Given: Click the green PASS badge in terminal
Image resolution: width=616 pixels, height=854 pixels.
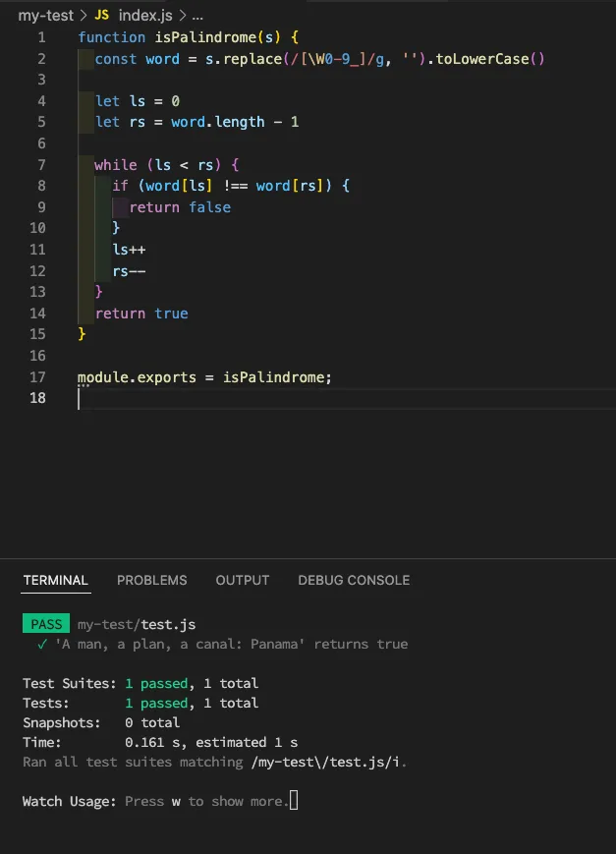Looking at the screenshot, I should pos(46,624).
